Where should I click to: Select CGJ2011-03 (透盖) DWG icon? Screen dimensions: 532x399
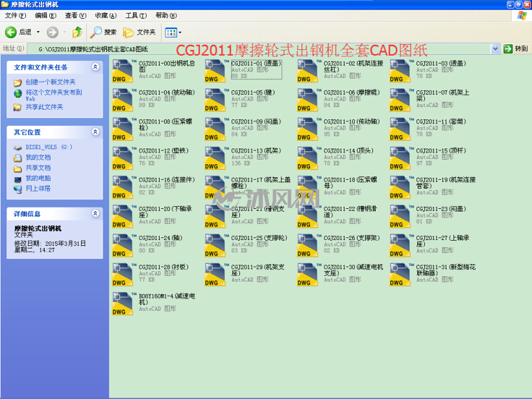[400, 71]
